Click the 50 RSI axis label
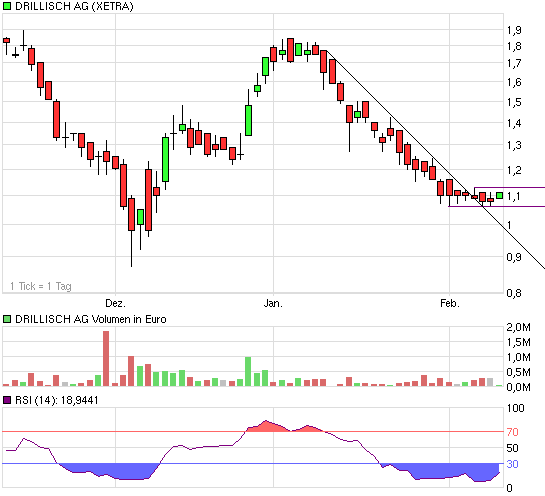 point(512,448)
